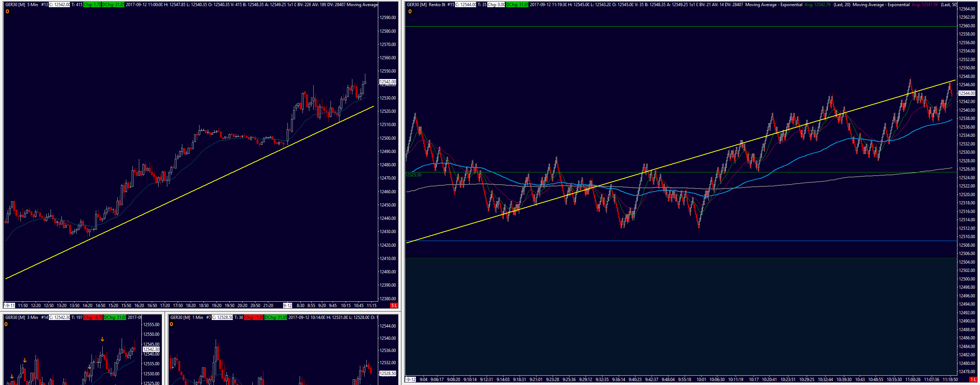This screenshot has width=980, height=385.
Task: Click the green Chg: 1.70 box in 5 Min chart
Action: (92, 5)
